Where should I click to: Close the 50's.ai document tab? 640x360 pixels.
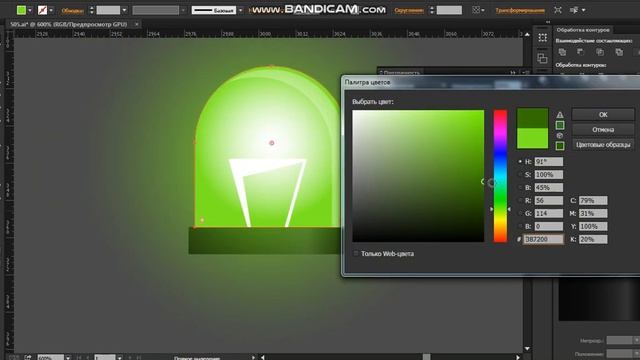136,24
